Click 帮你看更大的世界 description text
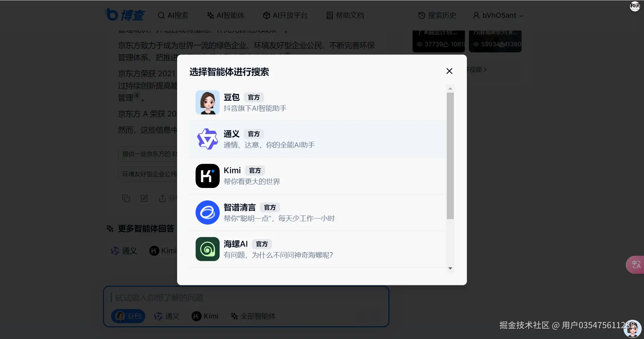Image resolution: width=644 pixels, height=339 pixels. (x=252, y=182)
